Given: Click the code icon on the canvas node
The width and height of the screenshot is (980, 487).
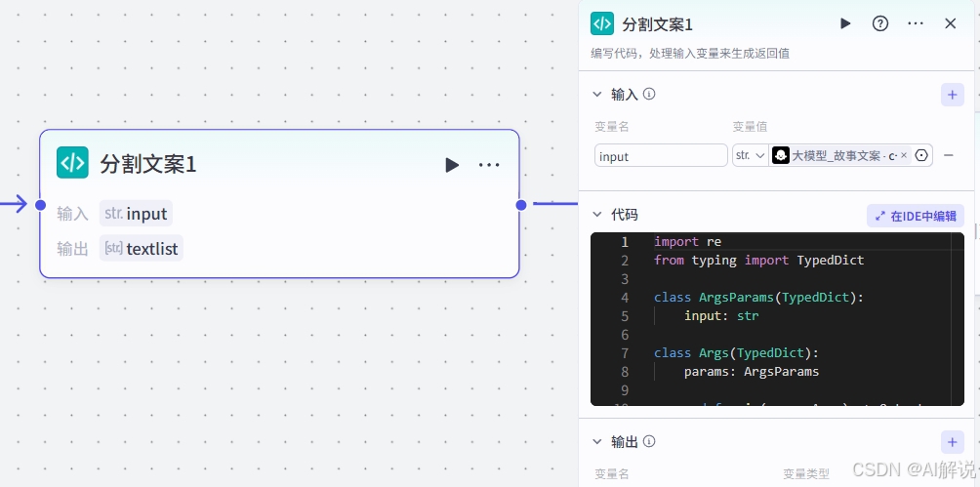Looking at the screenshot, I should point(72,163).
